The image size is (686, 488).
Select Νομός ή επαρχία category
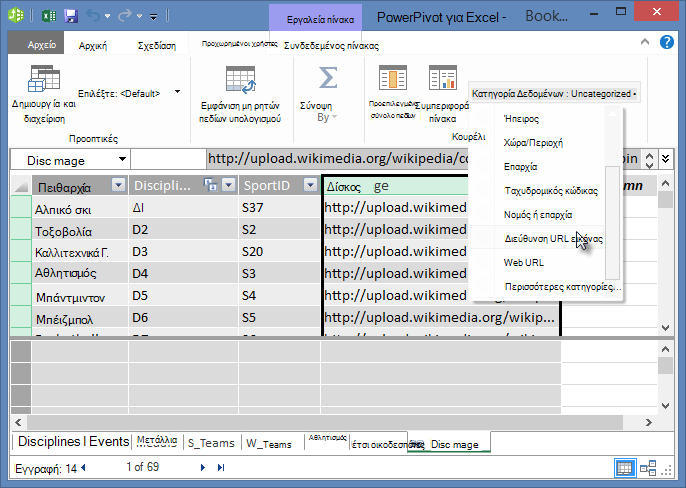(538, 215)
